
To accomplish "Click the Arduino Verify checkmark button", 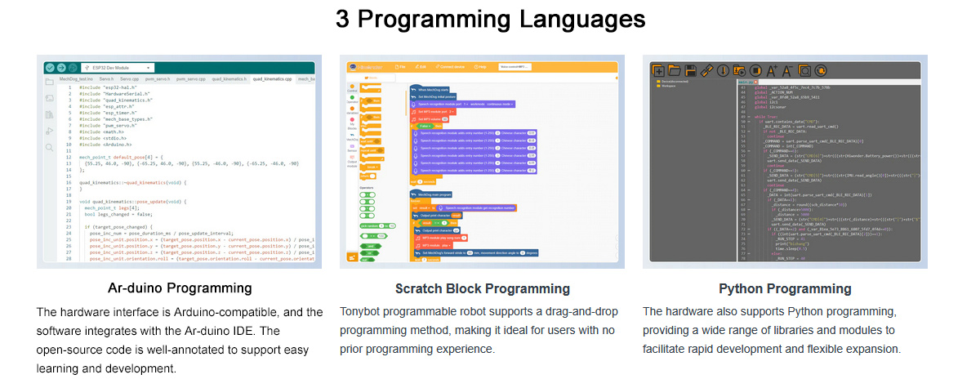I will [49, 68].
